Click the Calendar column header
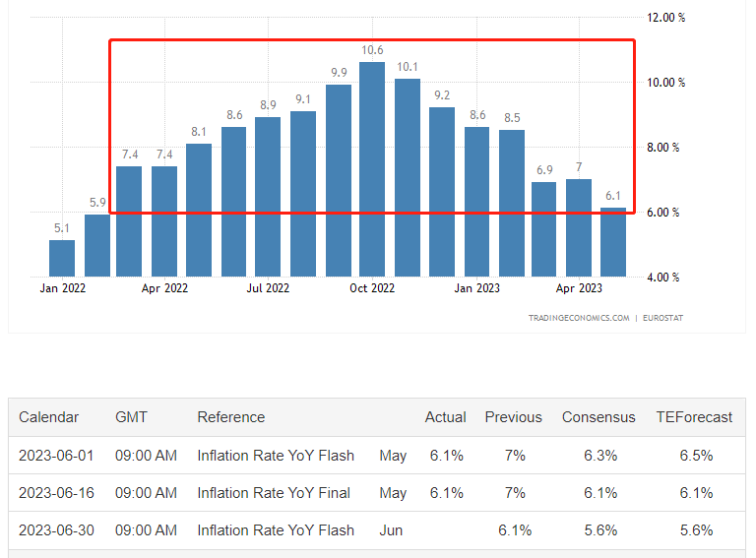Image resolution: width=756 pixels, height=558 pixels. point(48,417)
